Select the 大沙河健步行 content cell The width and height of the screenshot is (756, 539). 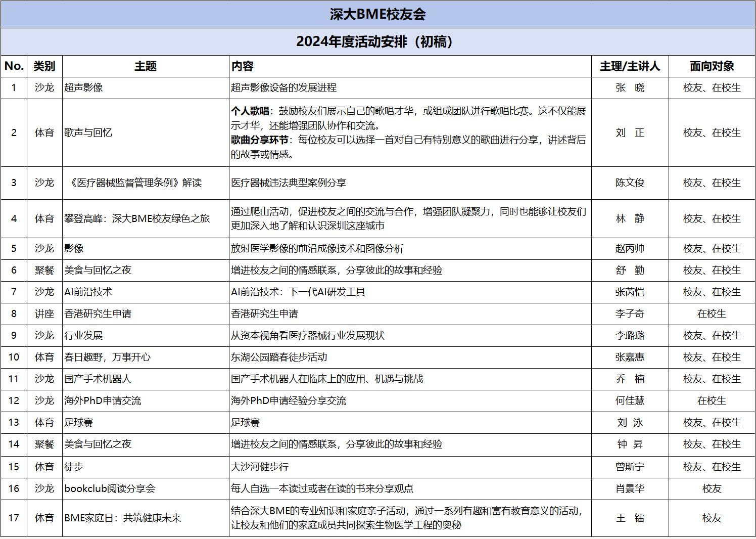point(410,467)
